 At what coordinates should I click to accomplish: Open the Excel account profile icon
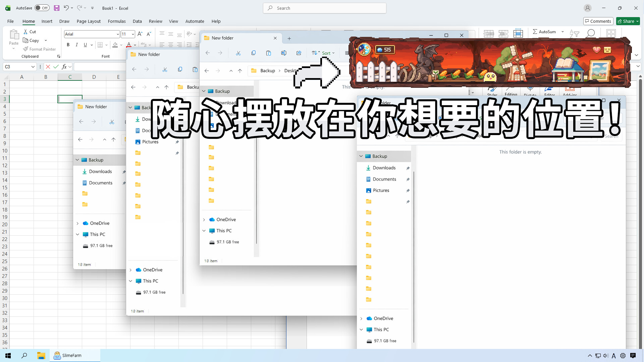(x=587, y=8)
